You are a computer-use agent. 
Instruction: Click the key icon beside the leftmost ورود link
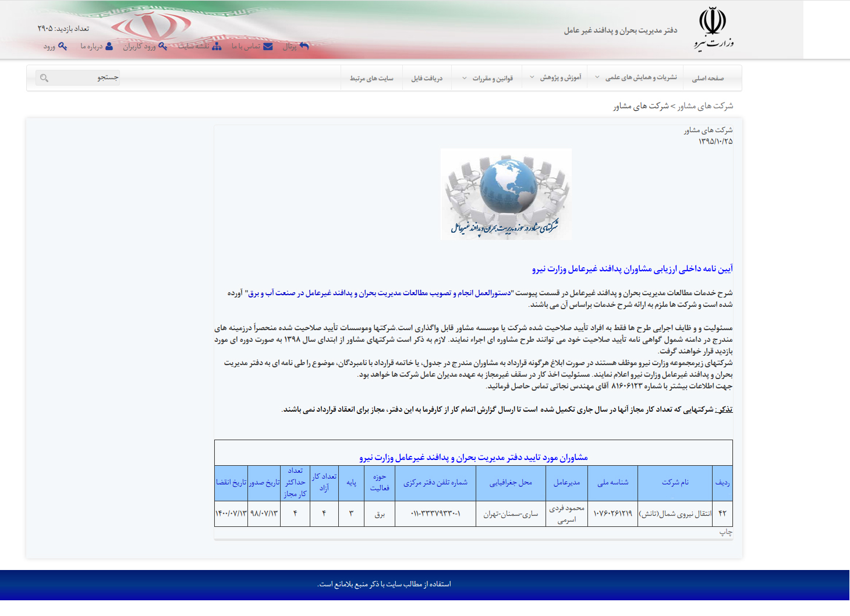(63, 47)
